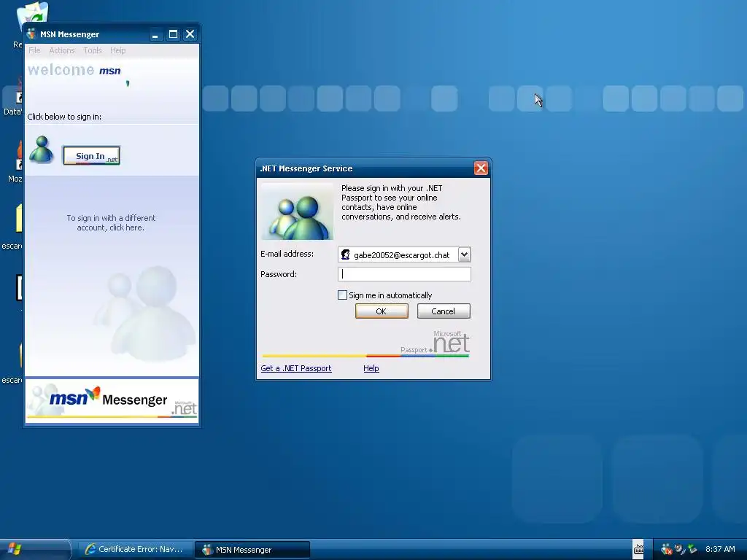The image size is (747, 560).
Task: Open the Help link in sign-in dialog
Action: pyautogui.click(x=371, y=368)
